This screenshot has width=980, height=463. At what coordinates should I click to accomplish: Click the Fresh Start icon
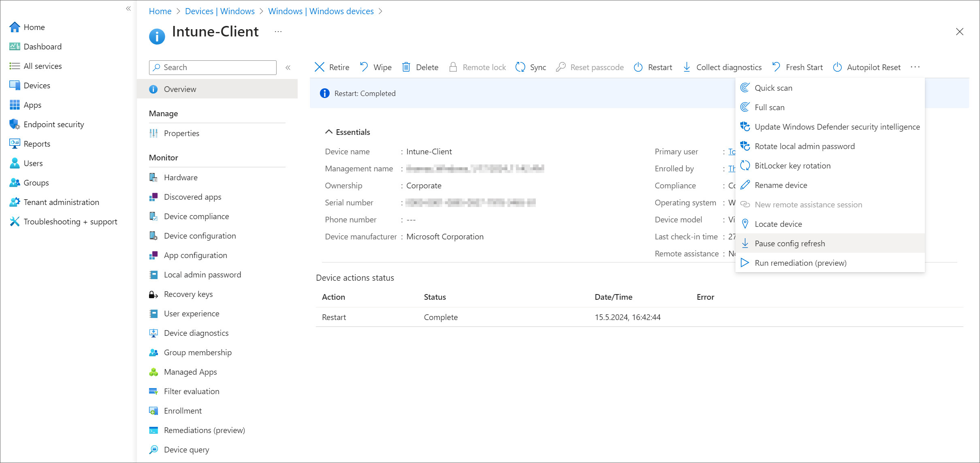pyautogui.click(x=776, y=67)
